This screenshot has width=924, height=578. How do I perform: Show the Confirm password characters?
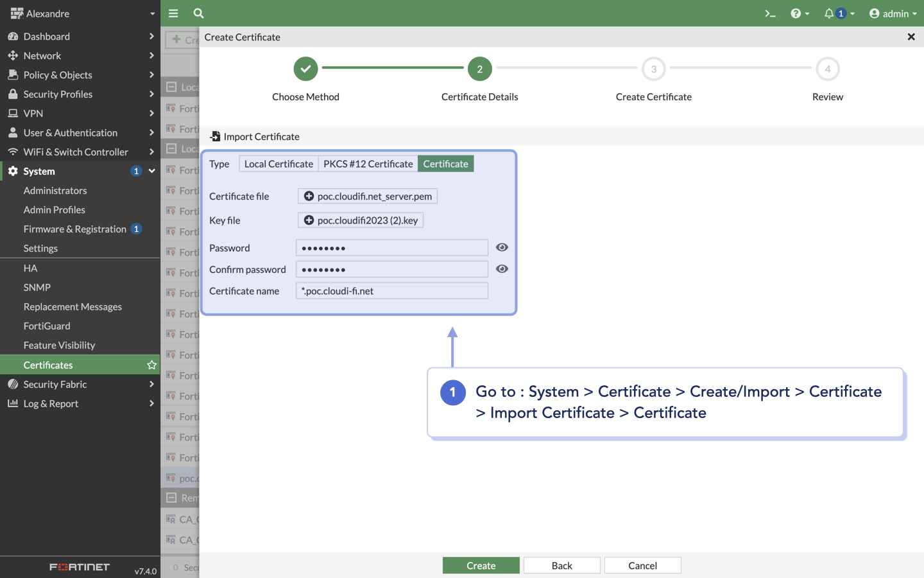point(502,268)
